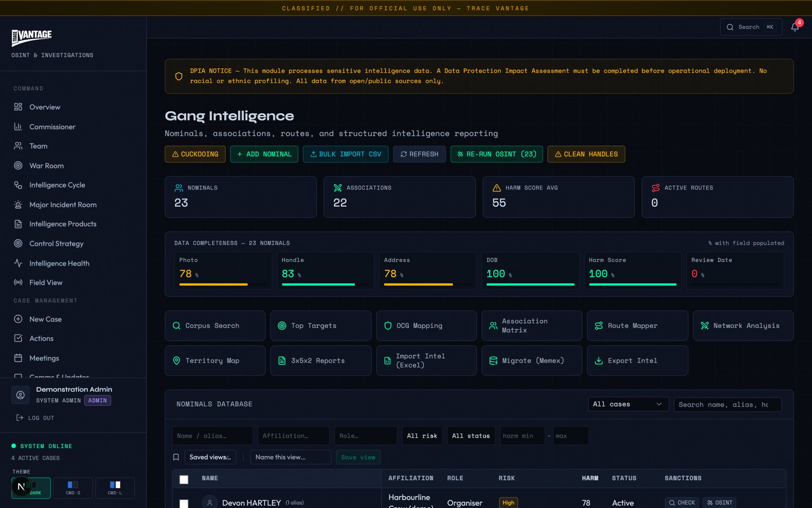Click the DPIA notice shield icon
This screenshot has height=508, width=812.
(179, 76)
